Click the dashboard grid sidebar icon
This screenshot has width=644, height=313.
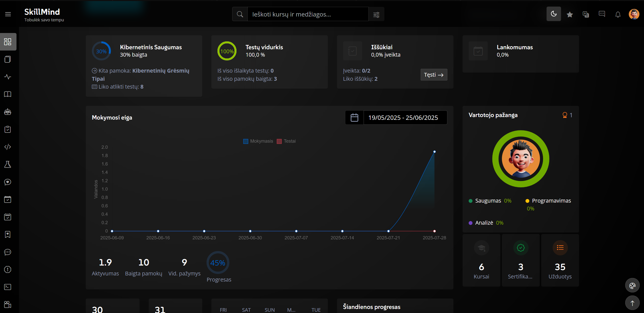point(8,42)
